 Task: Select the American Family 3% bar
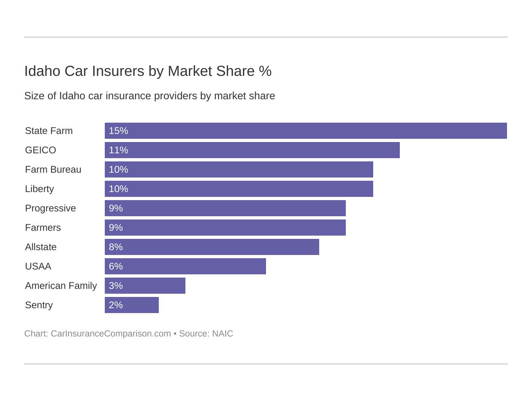(x=145, y=286)
